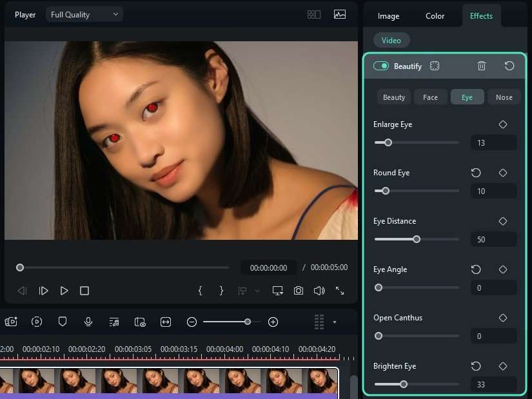
Task: Toggle the Enlarge Eye keyframe diamond
Action: (x=503, y=124)
